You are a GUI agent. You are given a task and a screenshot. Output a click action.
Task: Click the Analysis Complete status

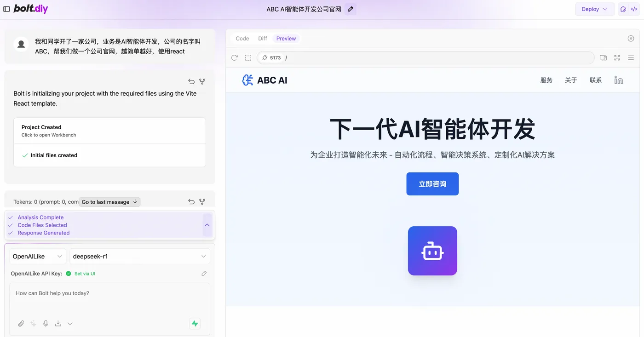40,217
